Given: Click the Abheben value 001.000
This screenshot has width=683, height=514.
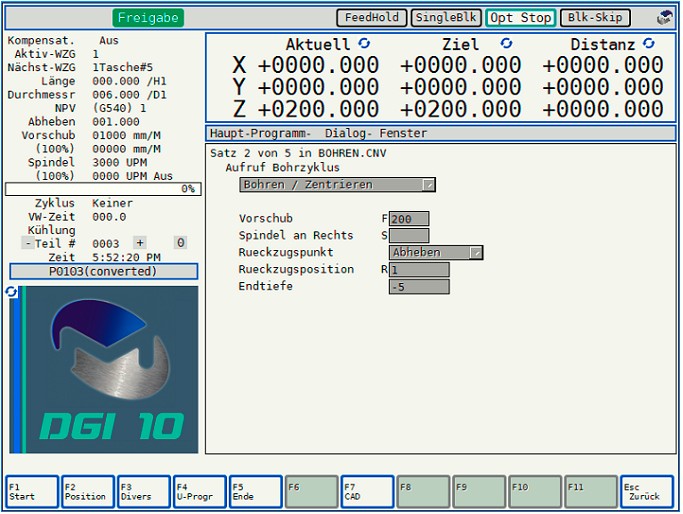Looking at the screenshot, I should coord(116,122).
